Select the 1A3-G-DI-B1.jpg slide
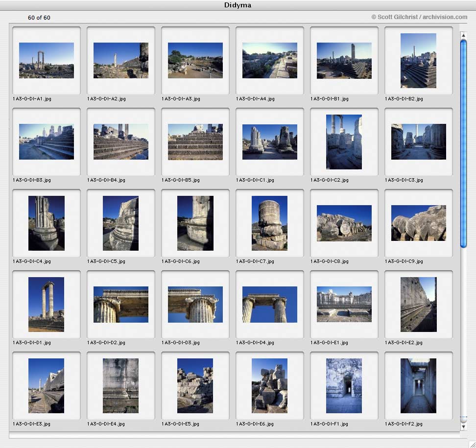Image resolution: width=476 pixels, height=448 pixels. tap(344, 60)
